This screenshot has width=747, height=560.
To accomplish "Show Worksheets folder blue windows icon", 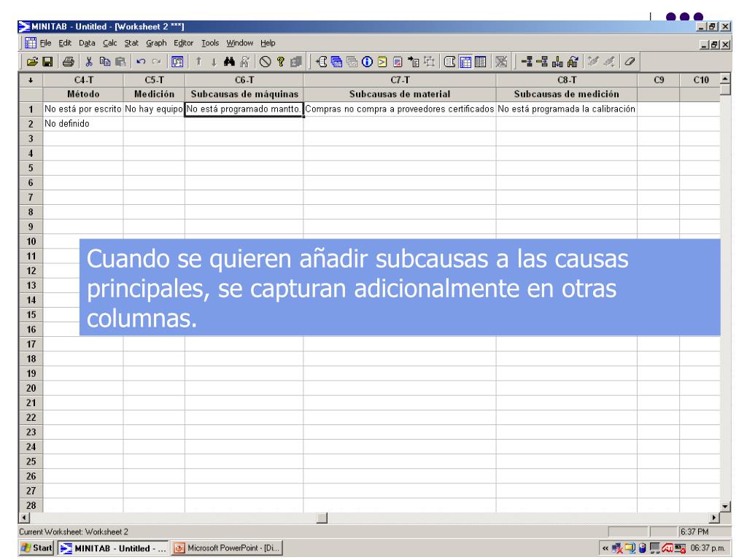I will pyautogui.click(x=336, y=61).
